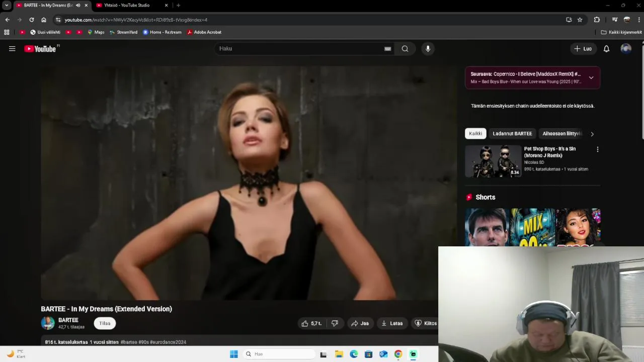The width and height of the screenshot is (644, 362).
Task: Select the Ladannut BARTEE filter chip
Action: 512,134
